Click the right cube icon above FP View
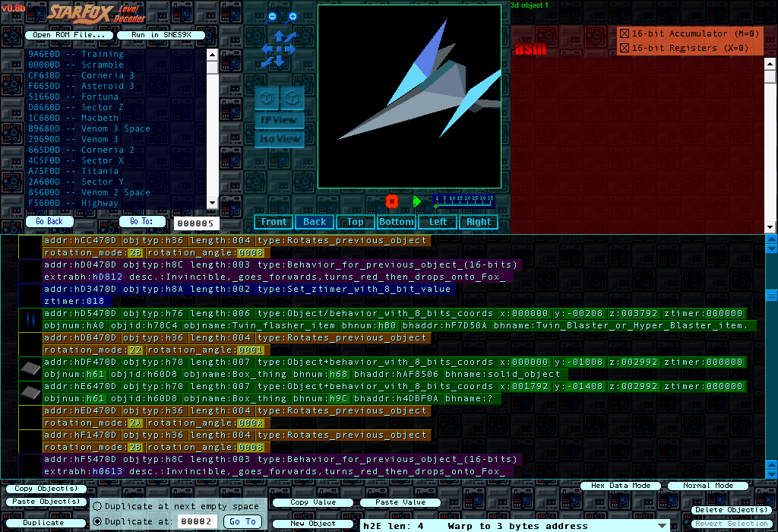This screenshot has height=532, width=778. point(293,98)
